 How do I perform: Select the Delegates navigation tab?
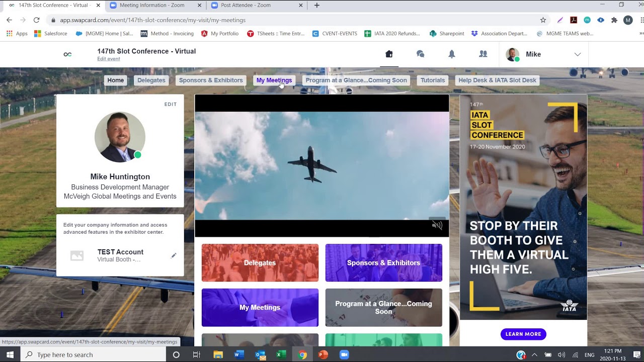click(151, 80)
